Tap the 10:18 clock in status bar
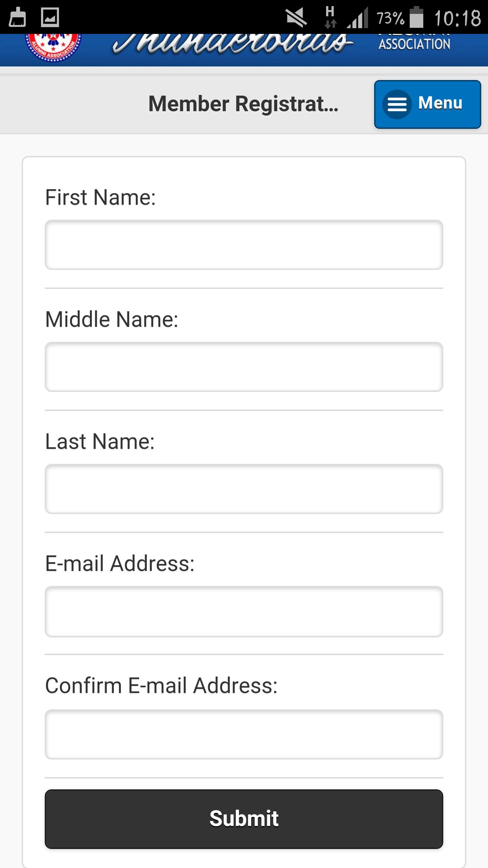Screen dimensions: 488x868 click(x=457, y=18)
